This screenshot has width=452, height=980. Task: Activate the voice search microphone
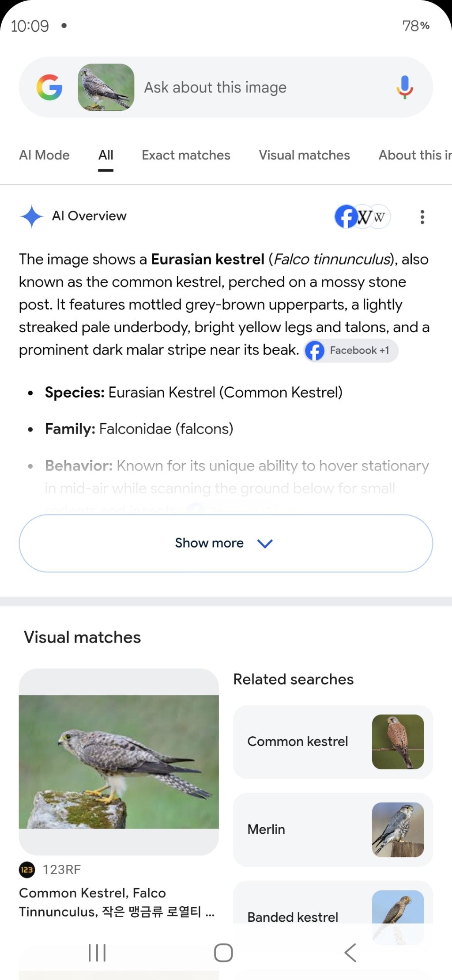tap(404, 87)
